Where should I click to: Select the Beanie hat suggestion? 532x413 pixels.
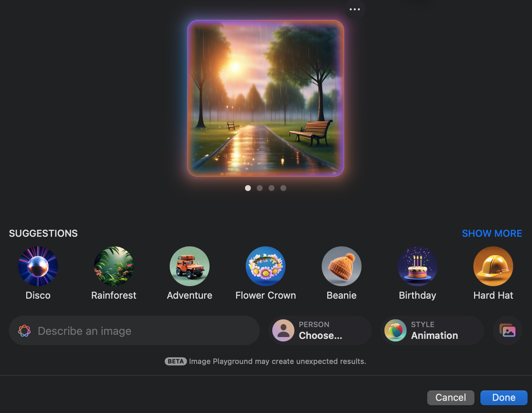click(x=342, y=266)
